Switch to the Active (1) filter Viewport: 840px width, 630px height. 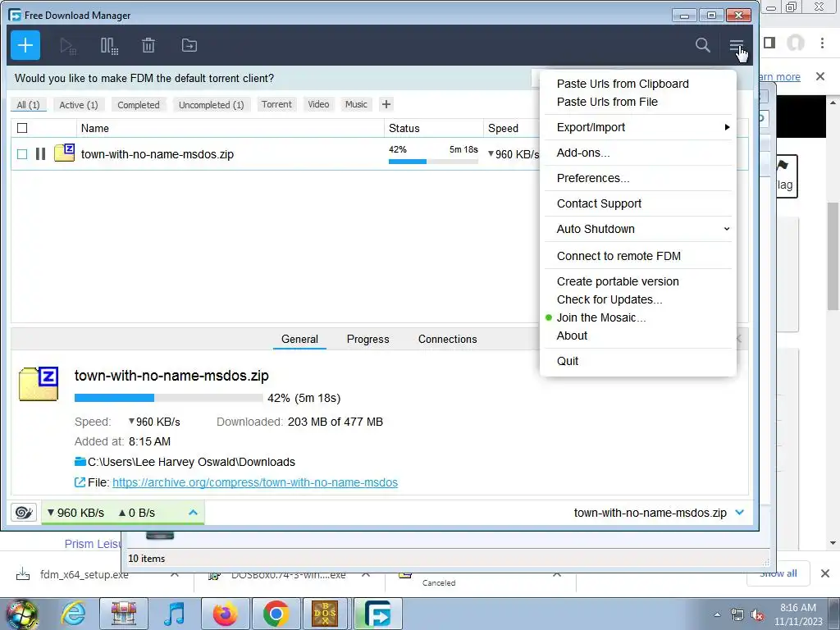pyautogui.click(x=79, y=105)
